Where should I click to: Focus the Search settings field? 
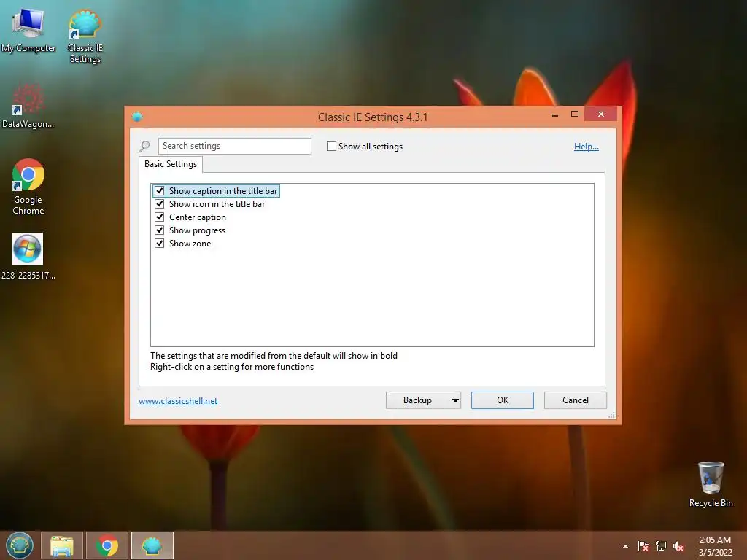pyautogui.click(x=235, y=146)
